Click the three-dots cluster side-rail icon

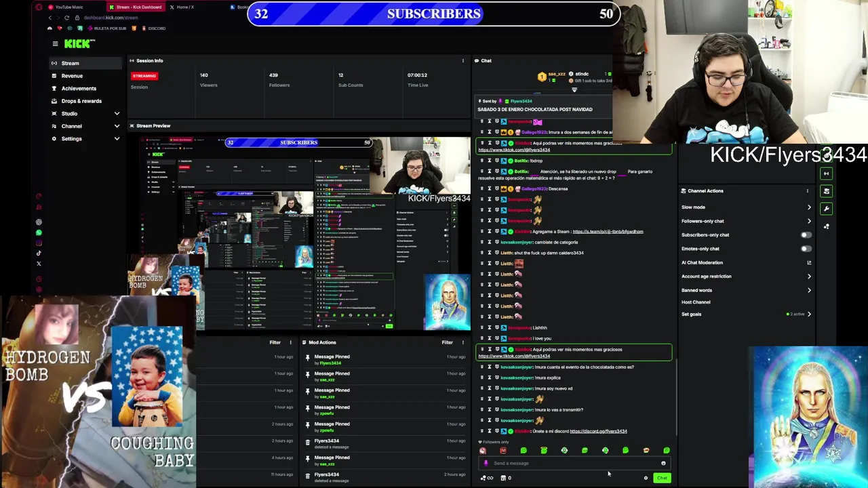826,227
